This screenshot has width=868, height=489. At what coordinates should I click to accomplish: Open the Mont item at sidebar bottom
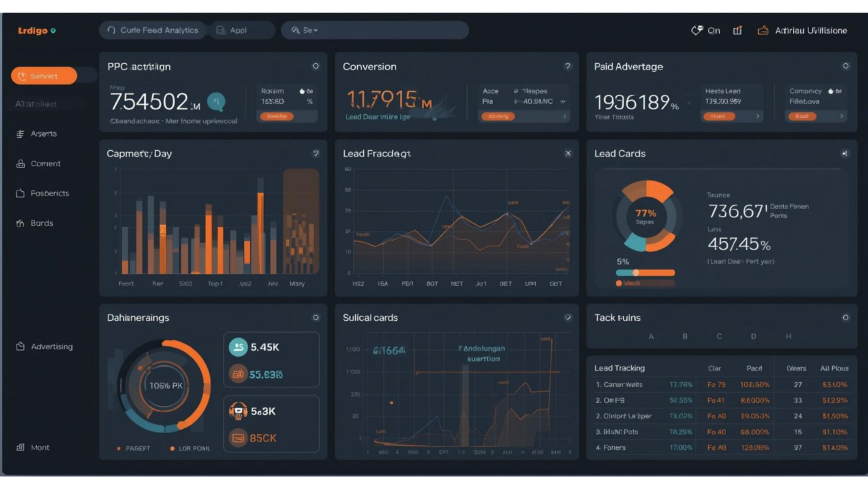(20, 447)
